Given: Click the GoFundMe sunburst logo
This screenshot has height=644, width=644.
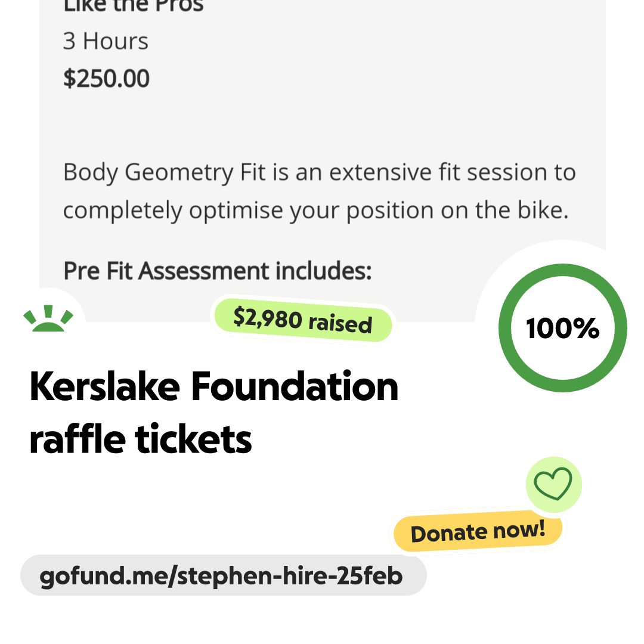Looking at the screenshot, I should pos(48,318).
